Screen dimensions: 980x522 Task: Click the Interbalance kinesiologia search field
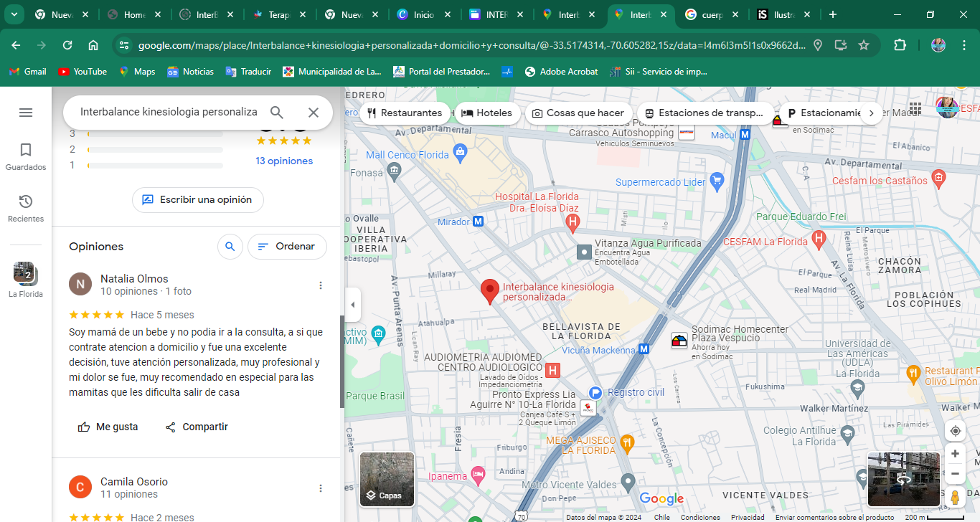pyautogui.click(x=169, y=113)
